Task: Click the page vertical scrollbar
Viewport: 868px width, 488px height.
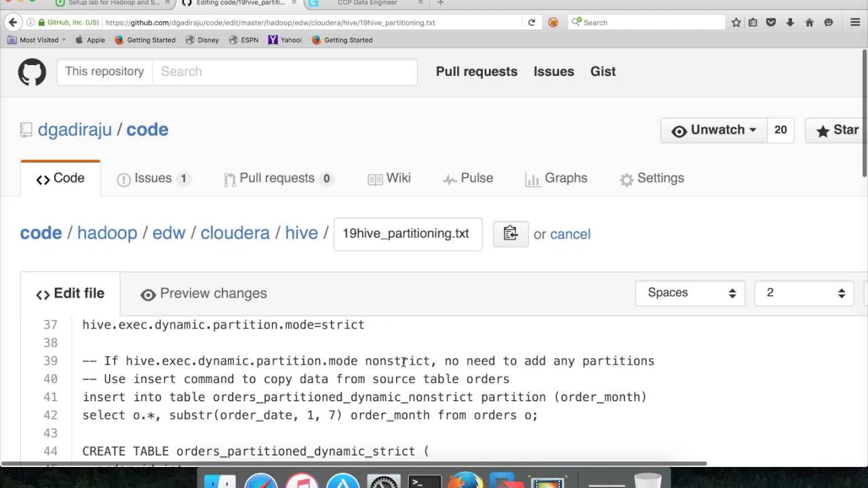Action: pos(864,112)
